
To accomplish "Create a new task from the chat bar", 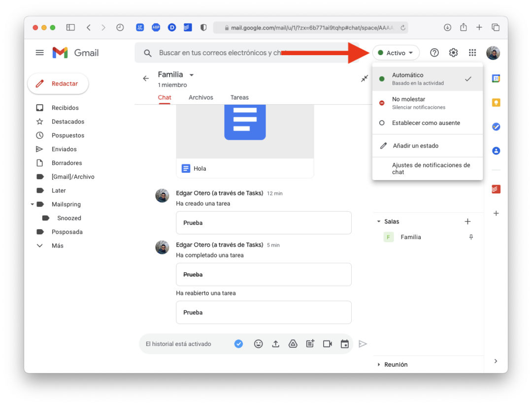I will coord(310,343).
